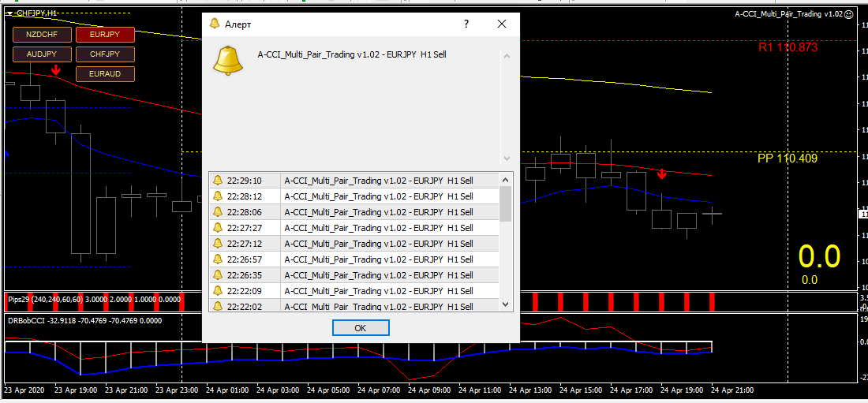
Task: Click the 23 Apr 2020 date axis label
Action: point(24,390)
